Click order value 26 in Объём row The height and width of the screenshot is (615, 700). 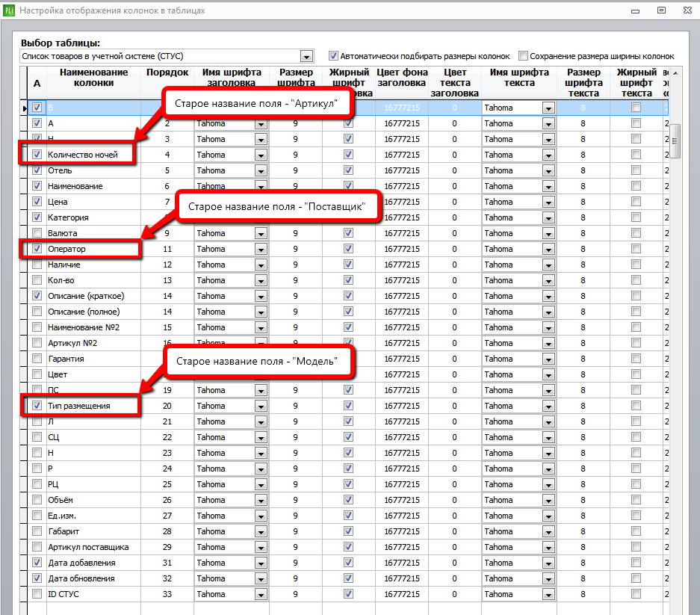click(167, 500)
